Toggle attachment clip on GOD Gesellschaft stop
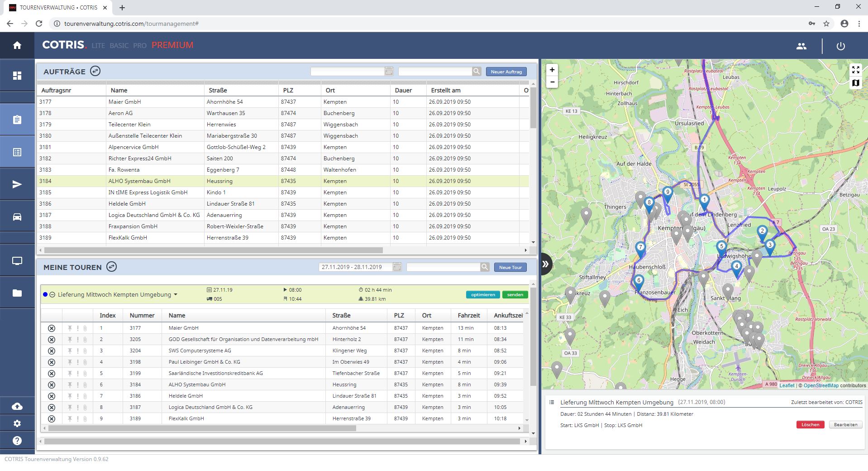868x471 pixels. pyautogui.click(x=85, y=339)
